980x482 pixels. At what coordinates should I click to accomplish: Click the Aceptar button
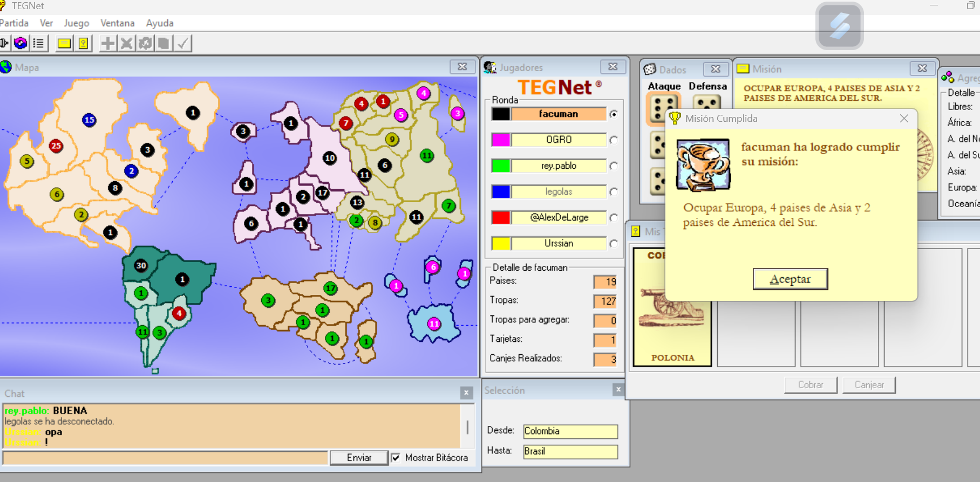pos(790,279)
